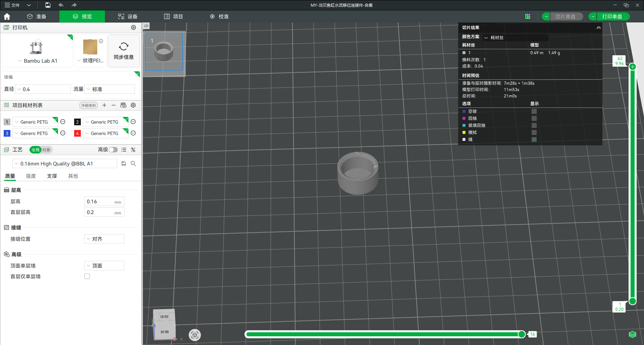Remove a filament with minus icon
Screen dimensions: 644x345
(x=114, y=105)
